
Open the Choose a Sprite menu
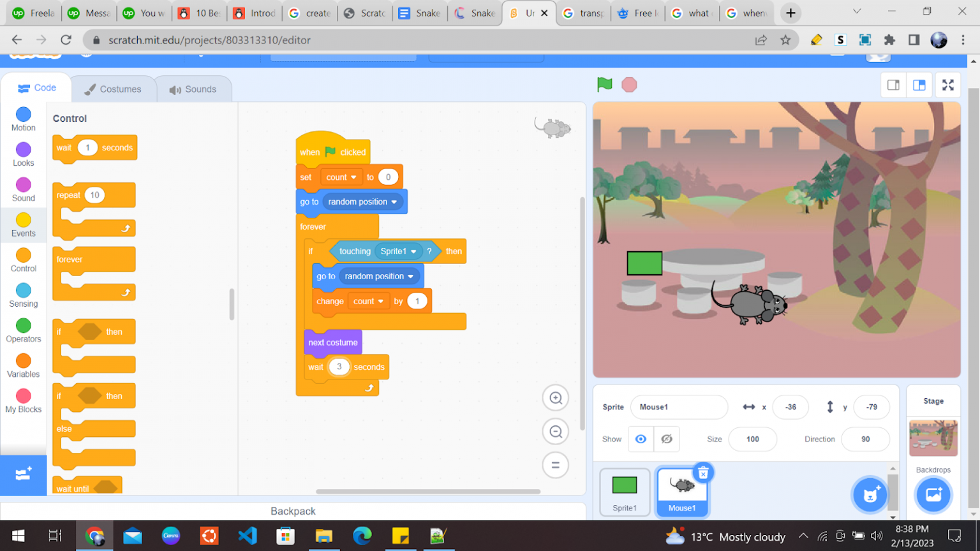point(870,495)
